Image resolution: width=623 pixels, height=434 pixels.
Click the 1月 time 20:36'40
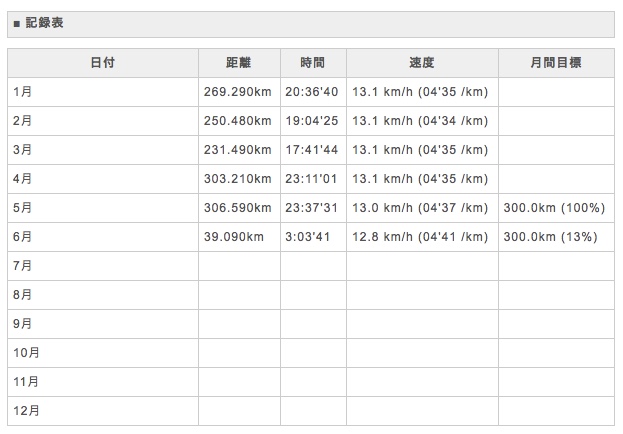[311, 92]
